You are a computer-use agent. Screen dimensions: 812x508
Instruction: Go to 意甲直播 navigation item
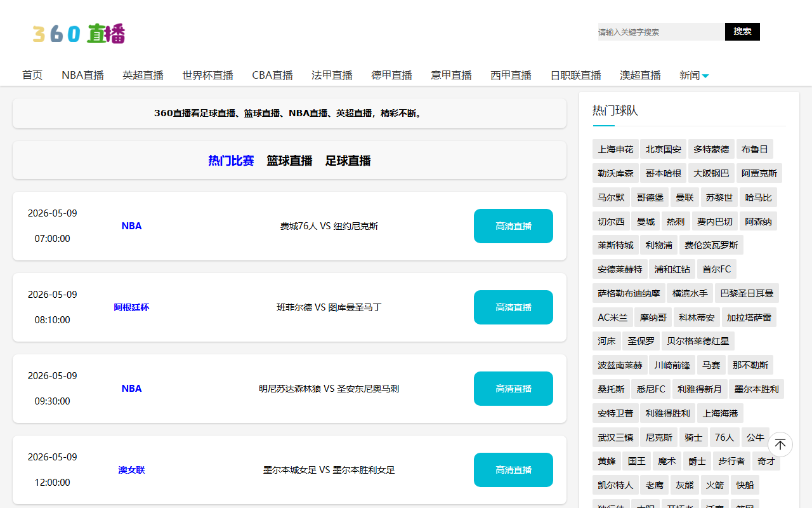point(451,75)
